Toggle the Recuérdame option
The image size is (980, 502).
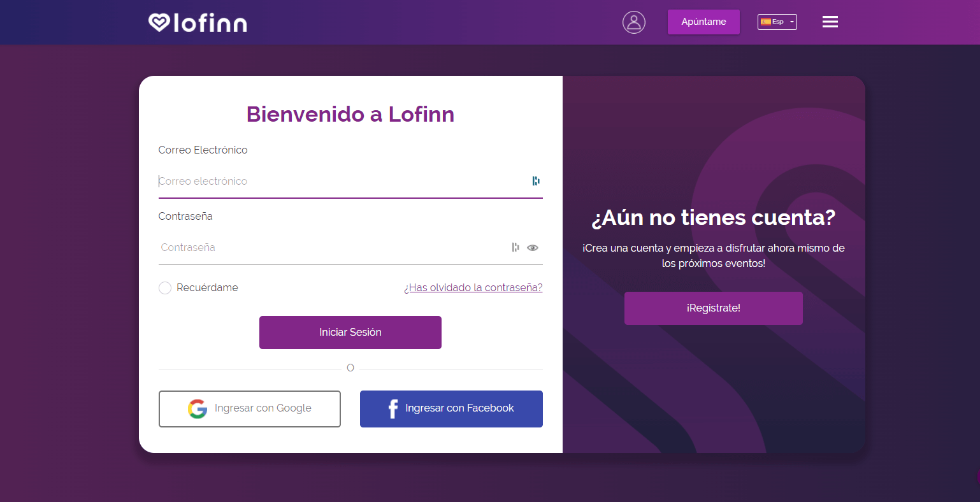[x=165, y=288]
